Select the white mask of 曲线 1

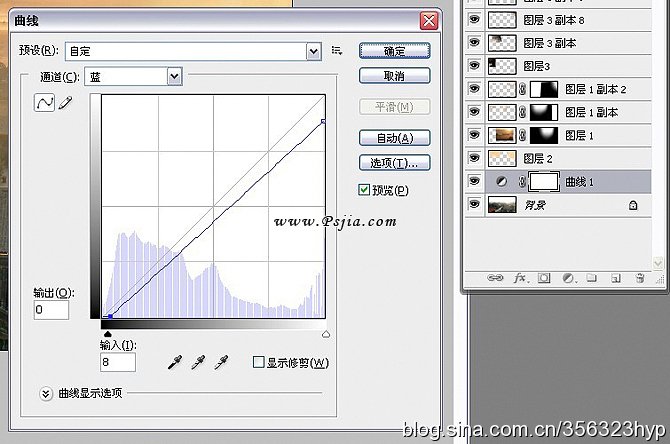click(x=544, y=182)
